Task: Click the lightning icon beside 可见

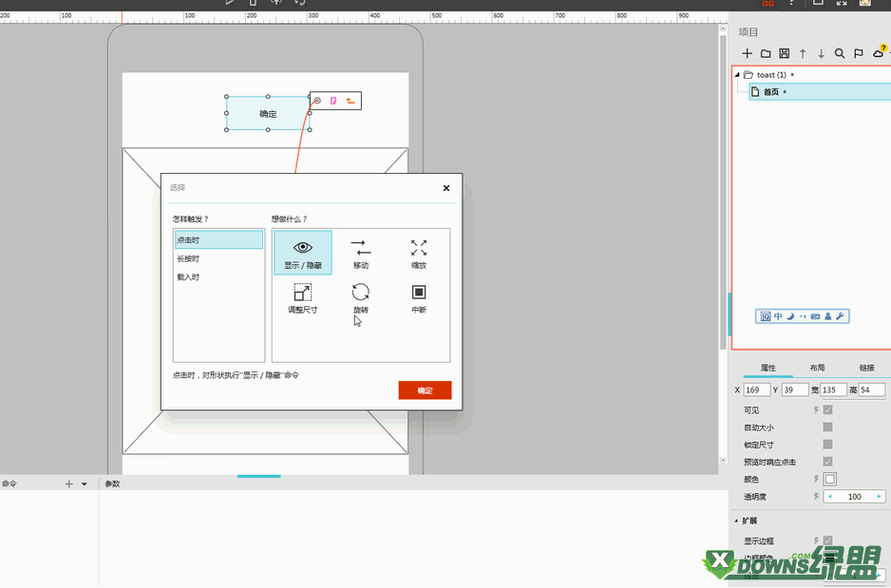Action: pos(816,409)
